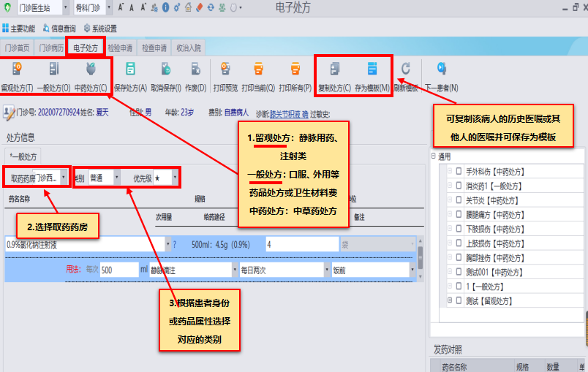The width and height of the screenshot is (588, 372).
Task: Save as template with 存为模板(M)
Action: 372,69
